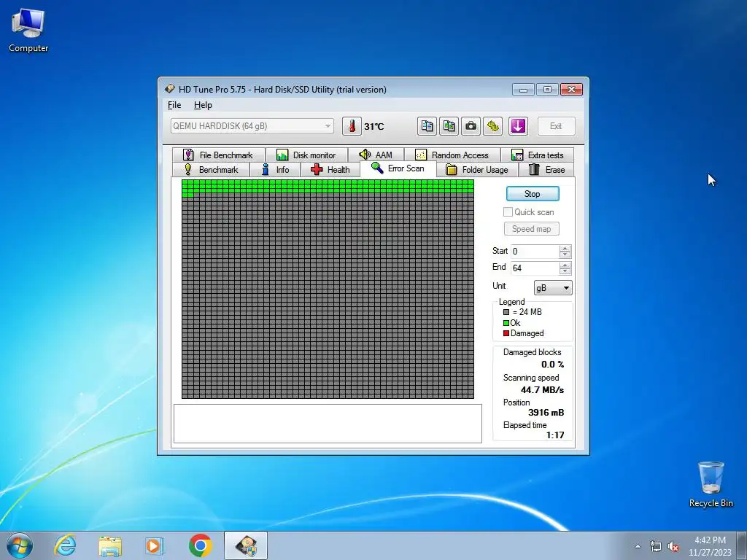Open the Random Access tab
Viewport: 747px width, 560px height.
pos(452,155)
